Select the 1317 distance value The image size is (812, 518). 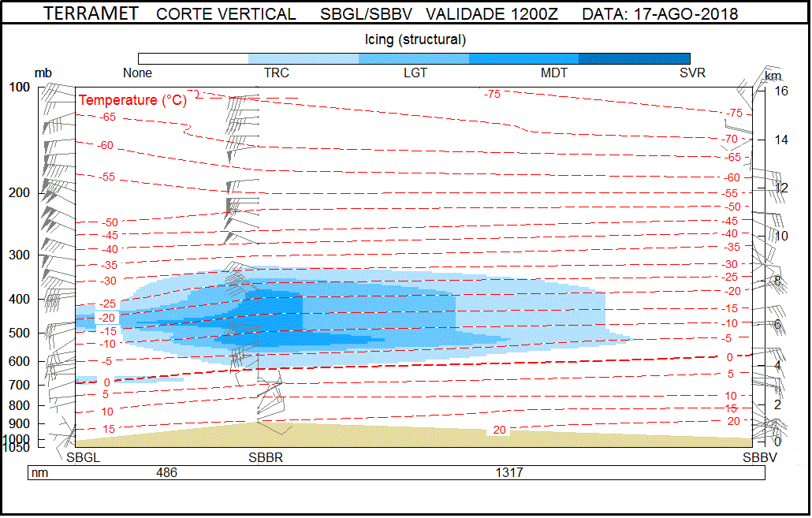[x=508, y=473]
